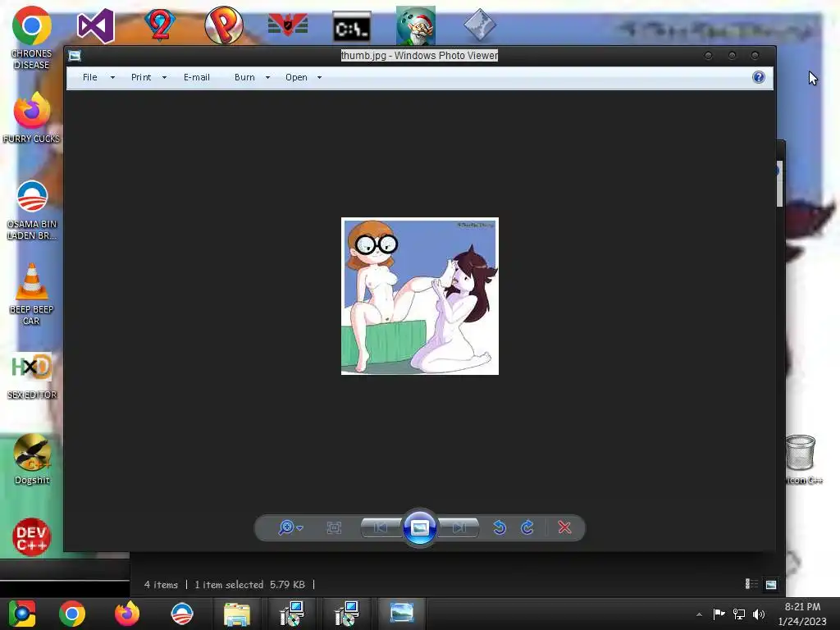The height and width of the screenshot is (630, 840).
Task: Open the Obama logo desktop shortcut
Action: (32, 210)
